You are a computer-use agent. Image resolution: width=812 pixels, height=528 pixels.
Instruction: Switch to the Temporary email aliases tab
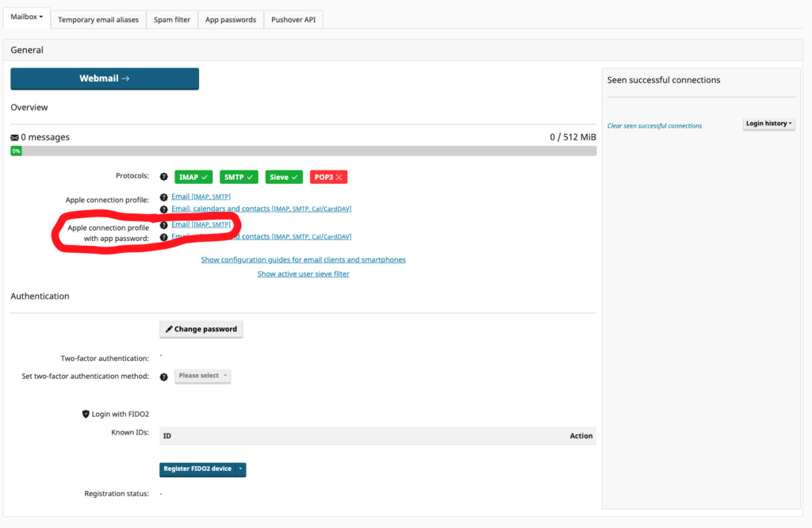(x=99, y=20)
